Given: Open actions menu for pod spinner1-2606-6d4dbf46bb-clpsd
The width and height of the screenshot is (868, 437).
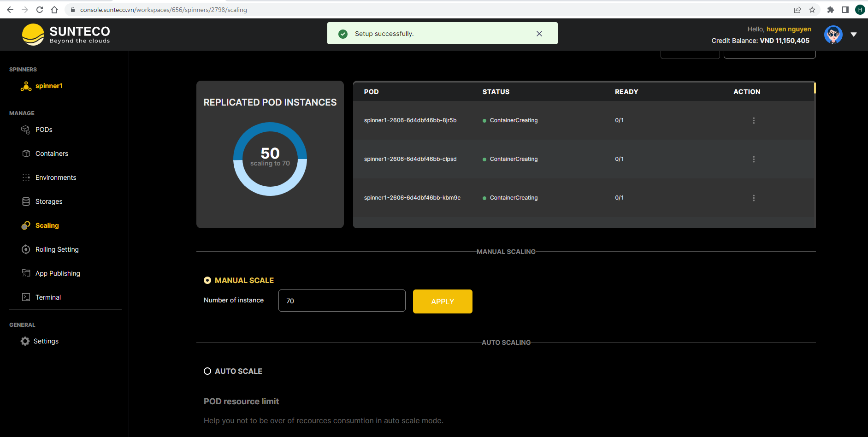Looking at the screenshot, I should click(x=754, y=159).
